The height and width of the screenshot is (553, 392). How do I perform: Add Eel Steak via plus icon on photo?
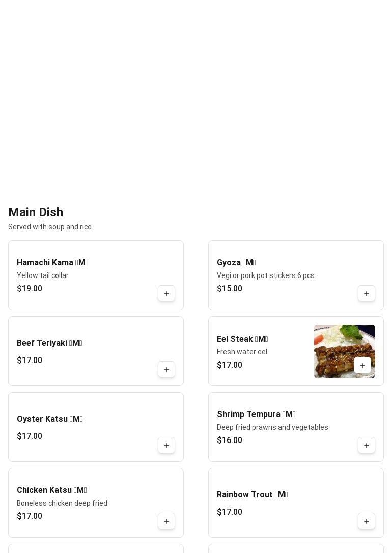coord(362,366)
